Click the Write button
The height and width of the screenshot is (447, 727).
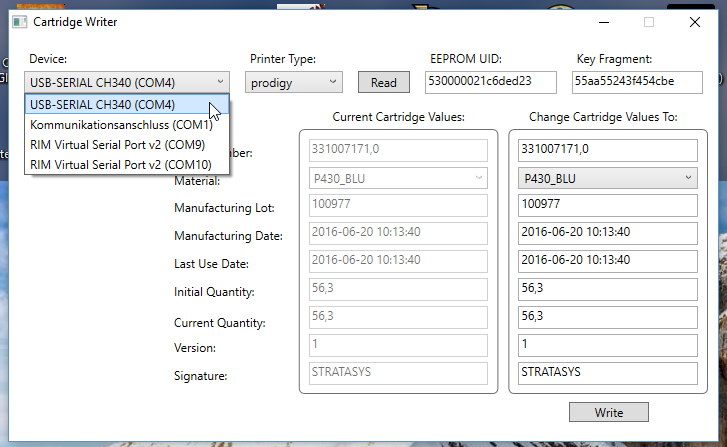tap(609, 412)
